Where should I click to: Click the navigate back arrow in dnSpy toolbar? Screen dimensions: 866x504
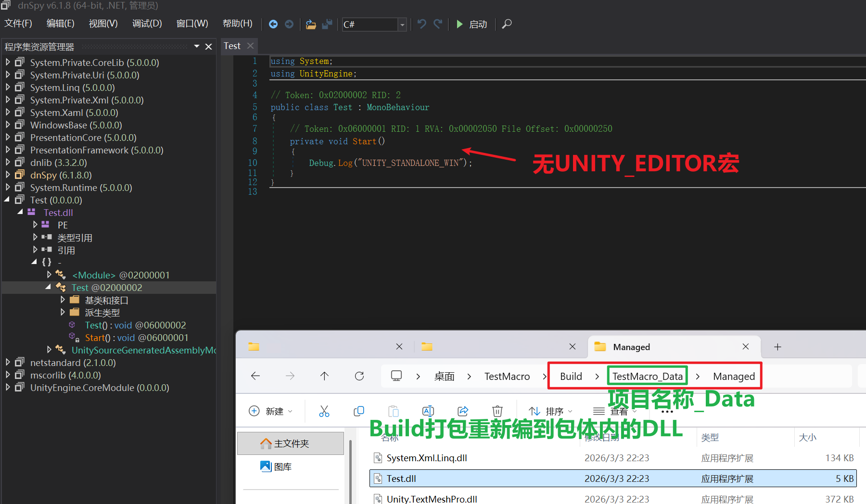coord(273,24)
